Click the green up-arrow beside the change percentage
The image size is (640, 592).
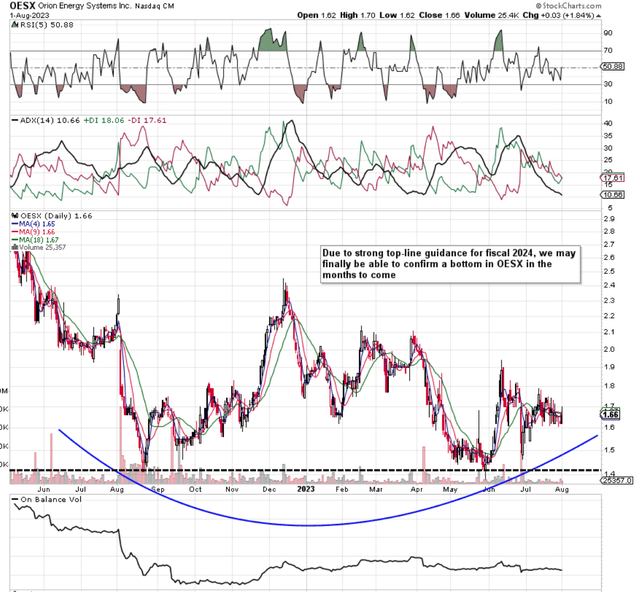pyautogui.click(x=598, y=16)
